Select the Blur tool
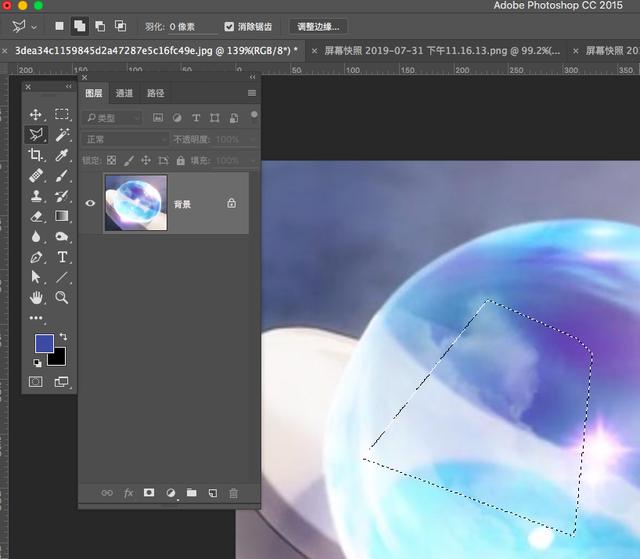This screenshot has width=640, height=559. 36,237
